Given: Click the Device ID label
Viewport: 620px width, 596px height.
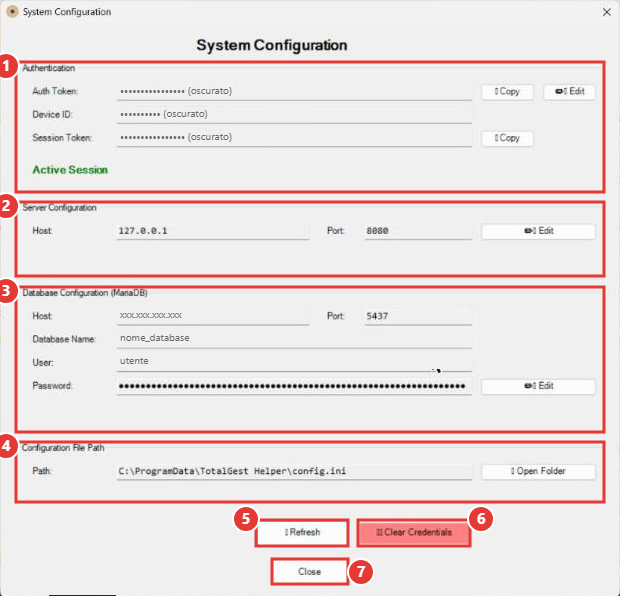Looking at the screenshot, I should coord(53,115).
